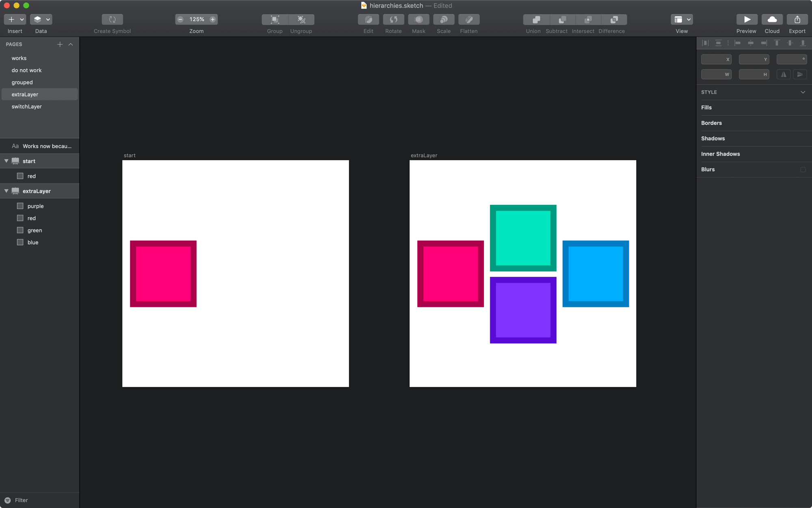Select red layer under extraLayer artboard
Viewport: 812px width, 508px height.
(39, 218)
